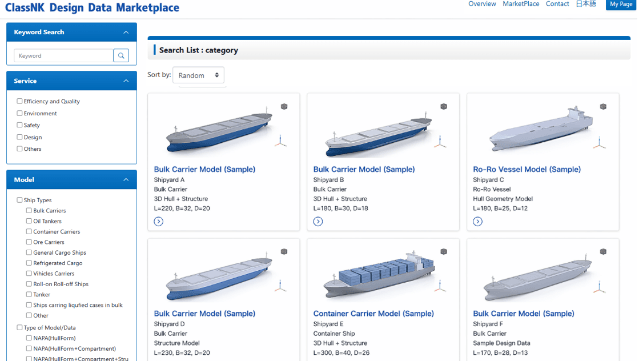Screen dimensions: 643x361
Task: Click into the Keyword input field
Action: pos(64,55)
